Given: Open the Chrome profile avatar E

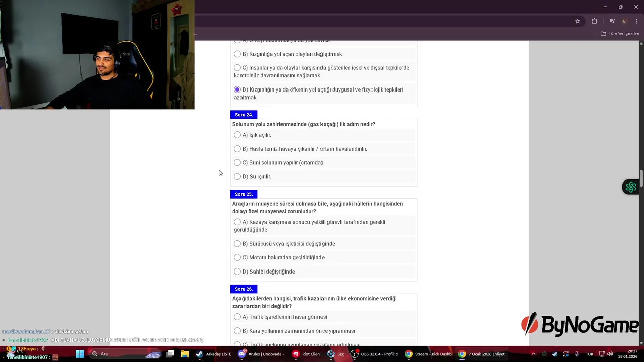Looking at the screenshot, I should pos(624,21).
